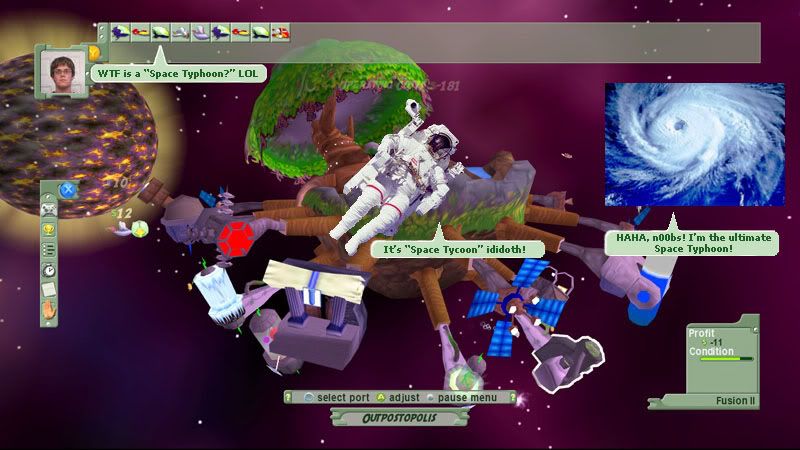
Task: Click the blue X button on sidebar
Action: coord(67,190)
